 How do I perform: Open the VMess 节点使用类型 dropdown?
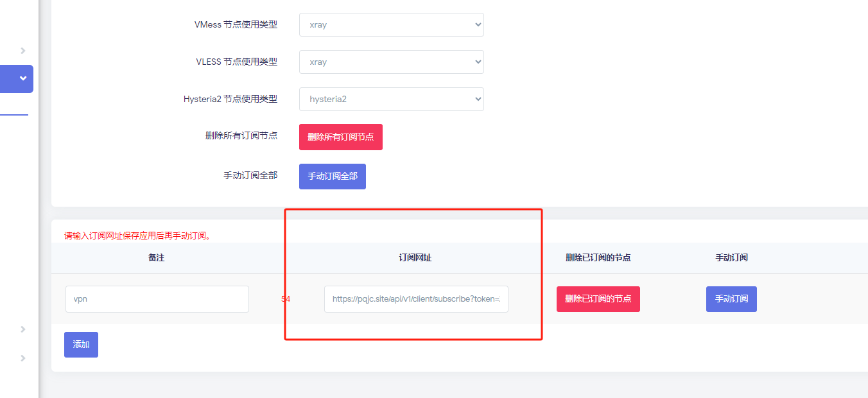(x=391, y=25)
